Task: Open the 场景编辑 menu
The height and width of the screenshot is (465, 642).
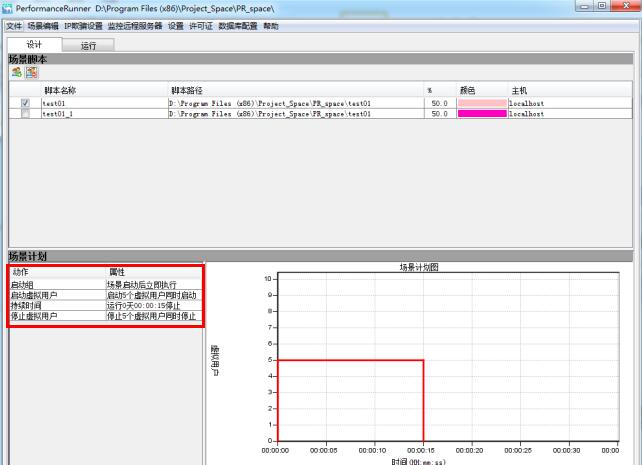Action: 43,26
